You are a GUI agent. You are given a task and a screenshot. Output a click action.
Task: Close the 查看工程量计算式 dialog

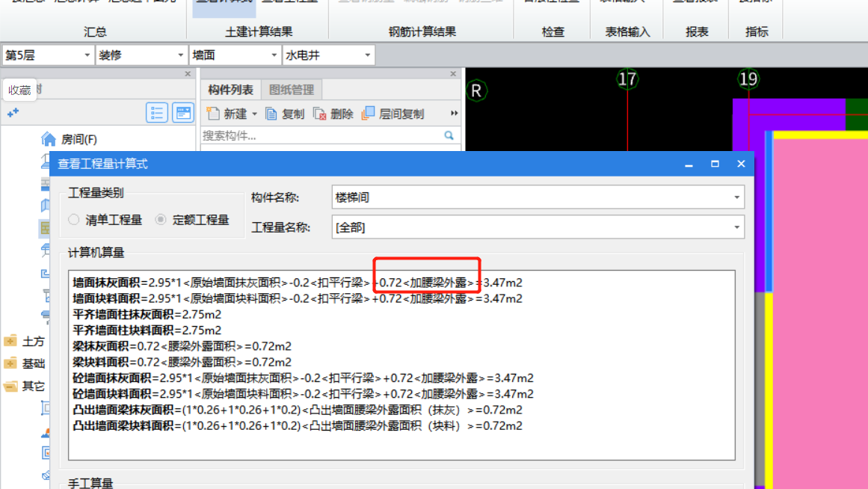click(741, 164)
